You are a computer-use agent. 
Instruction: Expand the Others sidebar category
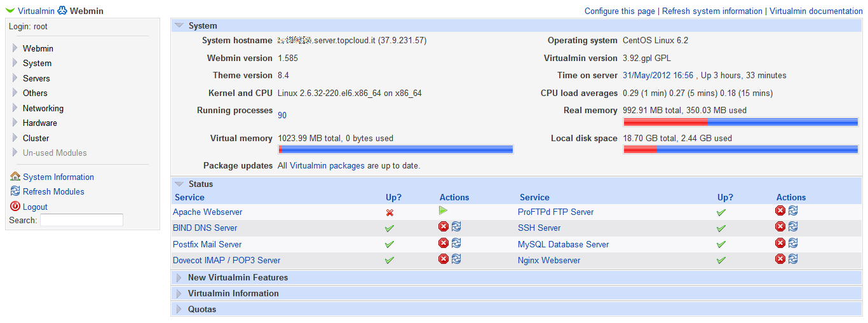pos(15,93)
